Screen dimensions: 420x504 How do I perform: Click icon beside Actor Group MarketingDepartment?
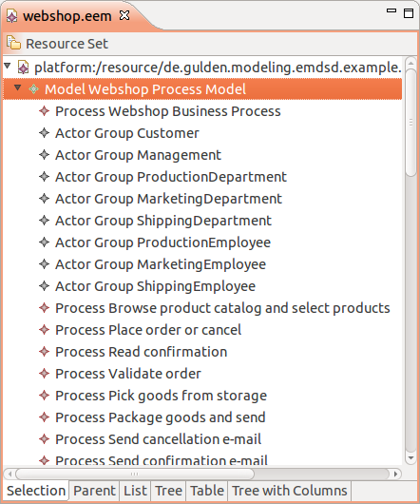point(44,199)
